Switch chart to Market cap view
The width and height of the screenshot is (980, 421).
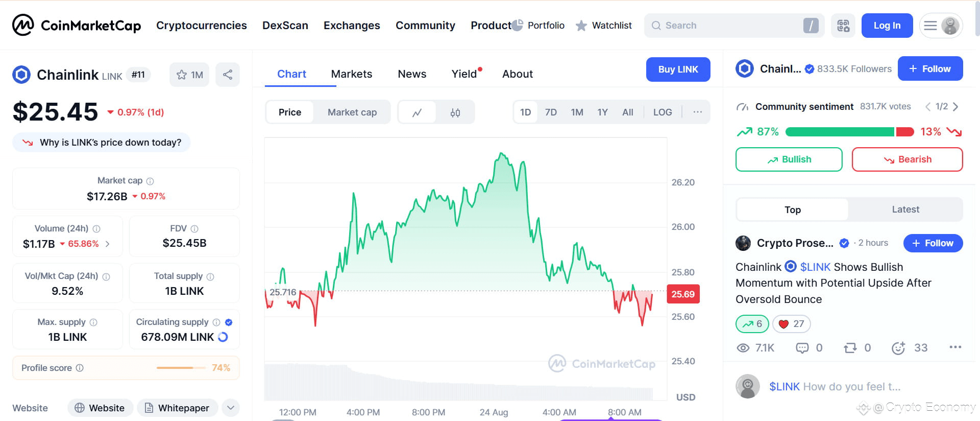pos(352,112)
